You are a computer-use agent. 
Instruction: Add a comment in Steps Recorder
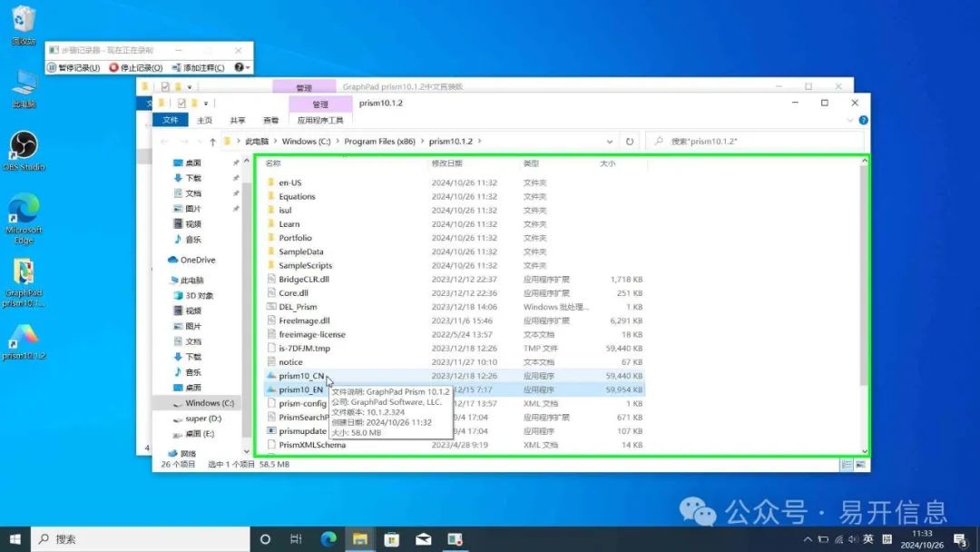coord(198,67)
